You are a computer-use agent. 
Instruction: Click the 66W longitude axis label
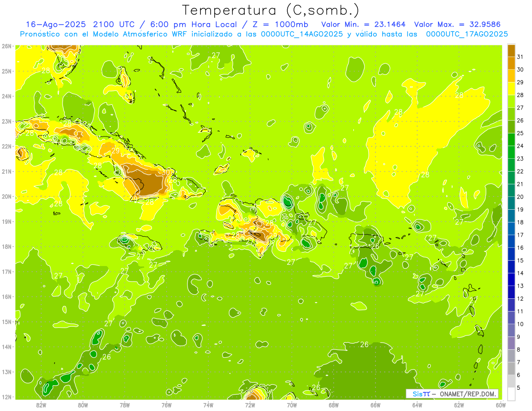(376, 405)
